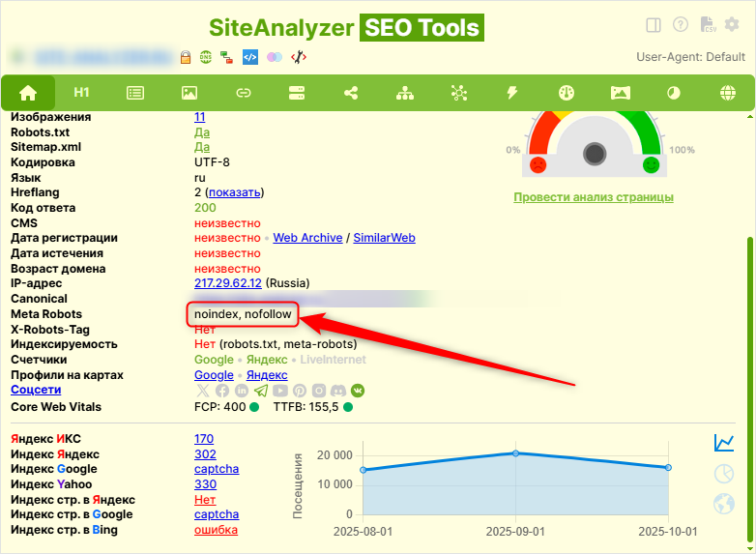
Task: Open settings gear icon
Action: point(732,24)
